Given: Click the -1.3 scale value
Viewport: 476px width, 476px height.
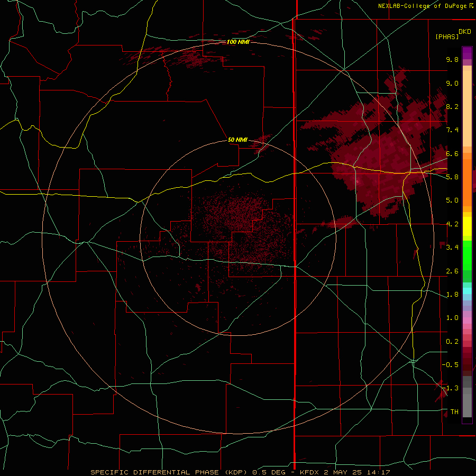Looking at the screenshot, I should (450, 388).
